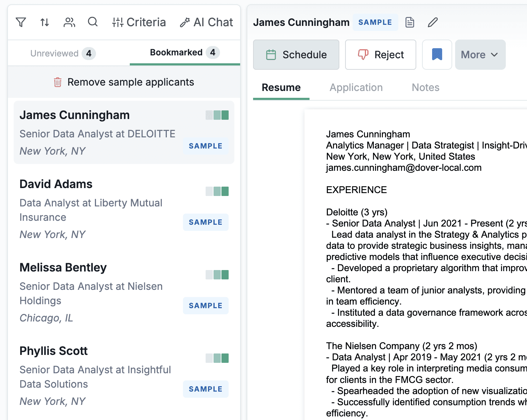Viewport: 527px width, 420px height.
Task: Switch to the Unreviewed tab
Action: (63, 53)
